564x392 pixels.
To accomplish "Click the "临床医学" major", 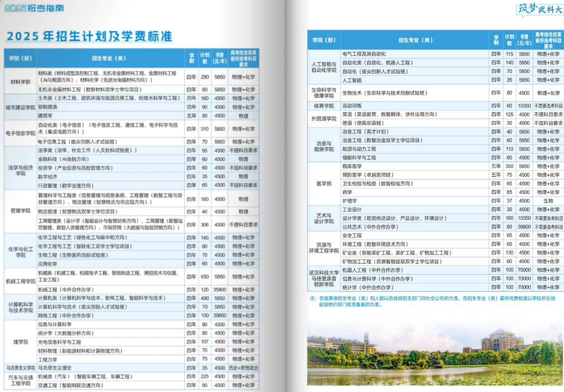I will (352, 166).
